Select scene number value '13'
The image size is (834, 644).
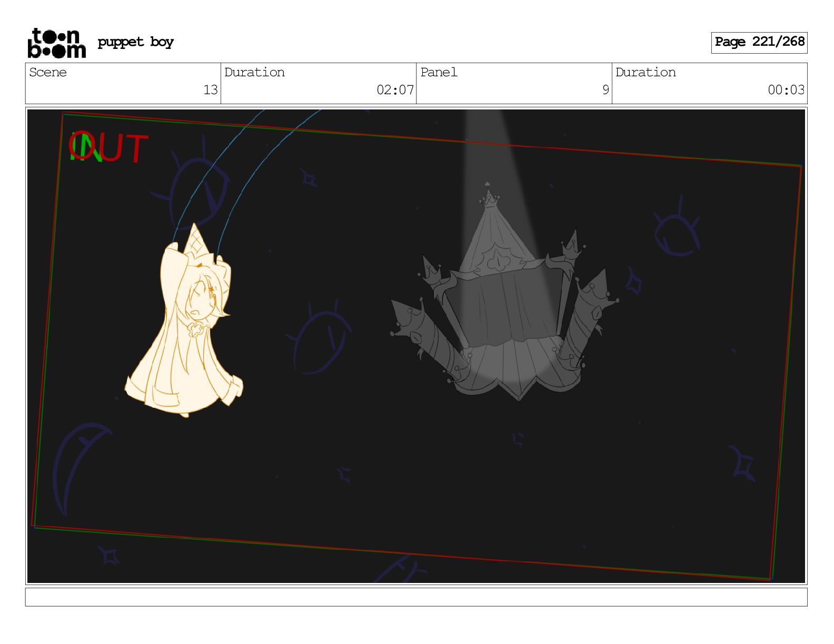211,90
